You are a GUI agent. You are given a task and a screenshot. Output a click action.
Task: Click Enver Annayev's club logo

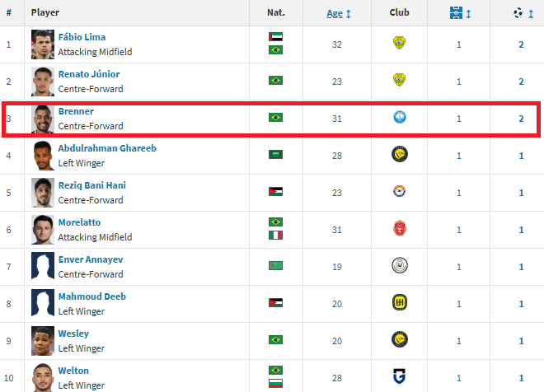pyautogui.click(x=399, y=265)
